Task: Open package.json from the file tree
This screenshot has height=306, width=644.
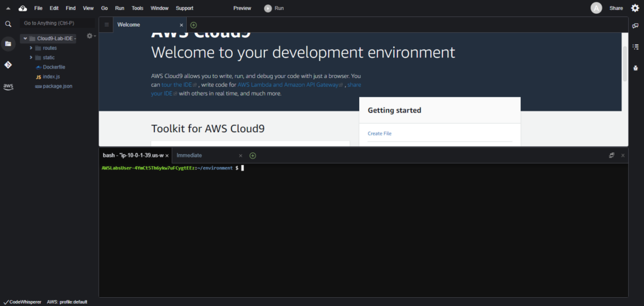Action: click(57, 86)
